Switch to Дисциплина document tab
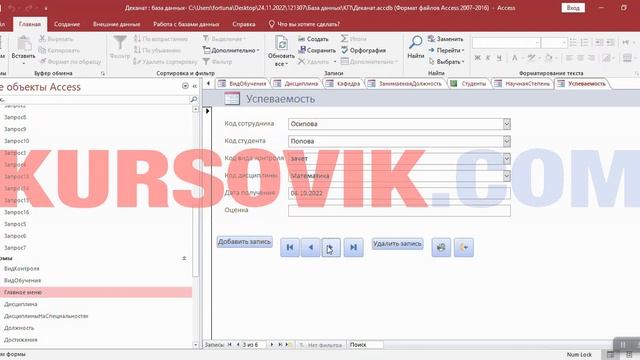This screenshot has height=360, width=640. tap(296, 84)
